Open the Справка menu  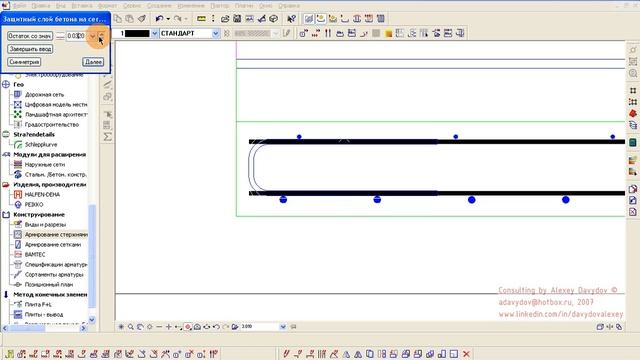coord(289,6)
